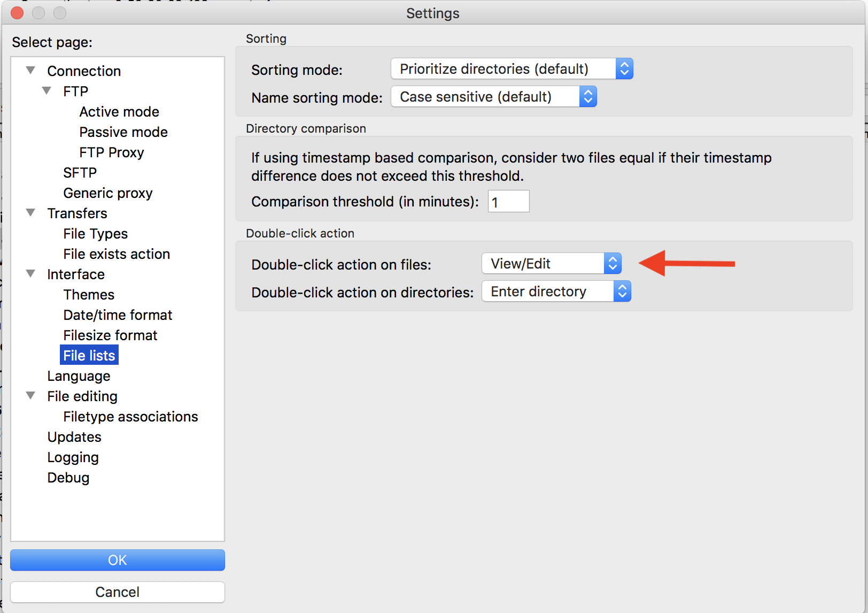This screenshot has width=868, height=613.
Task: Click OK to save settings
Action: click(x=117, y=560)
